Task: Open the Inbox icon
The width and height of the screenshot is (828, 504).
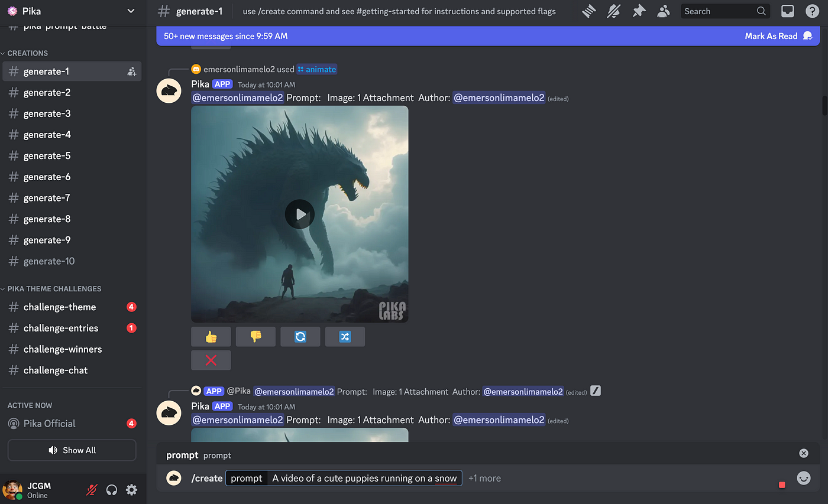Action: coord(787,11)
